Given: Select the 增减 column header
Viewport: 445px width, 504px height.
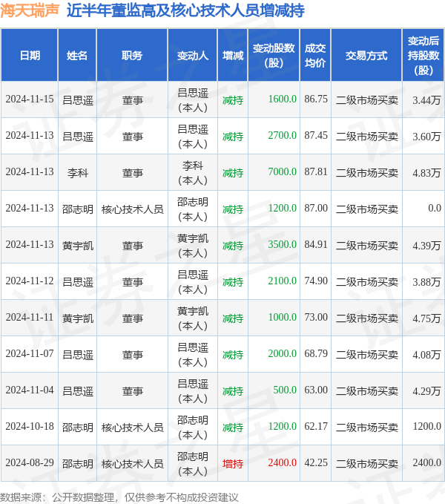Looking at the screenshot, I should 233,55.
